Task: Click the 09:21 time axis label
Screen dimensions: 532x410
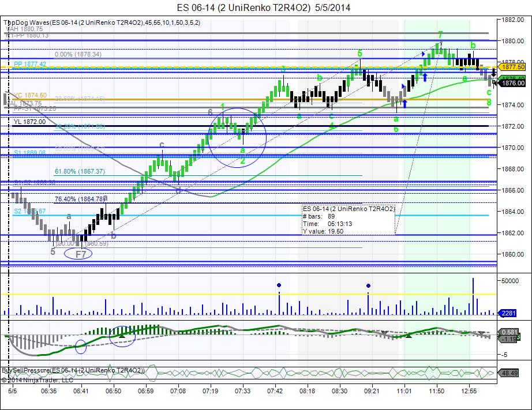Action: coord(372,391)
